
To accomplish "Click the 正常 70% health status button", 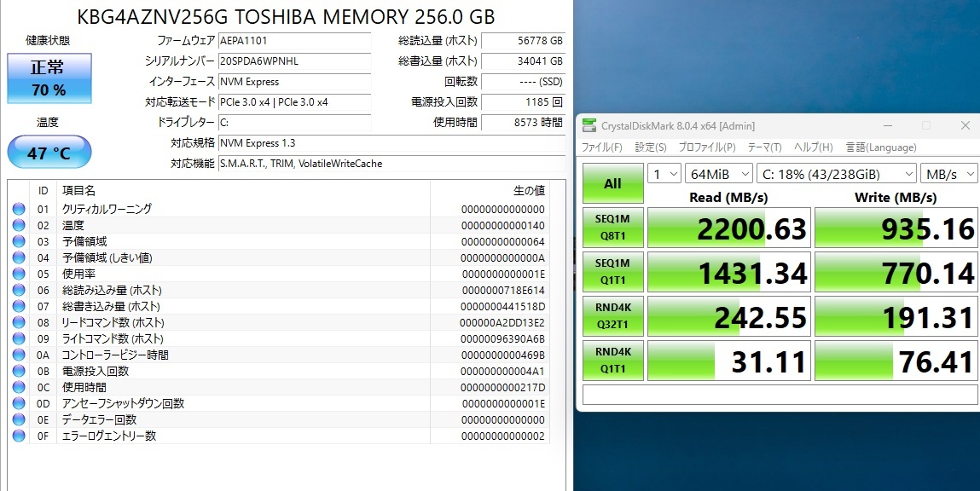I will pyautogui.click(x=48, y=78).
